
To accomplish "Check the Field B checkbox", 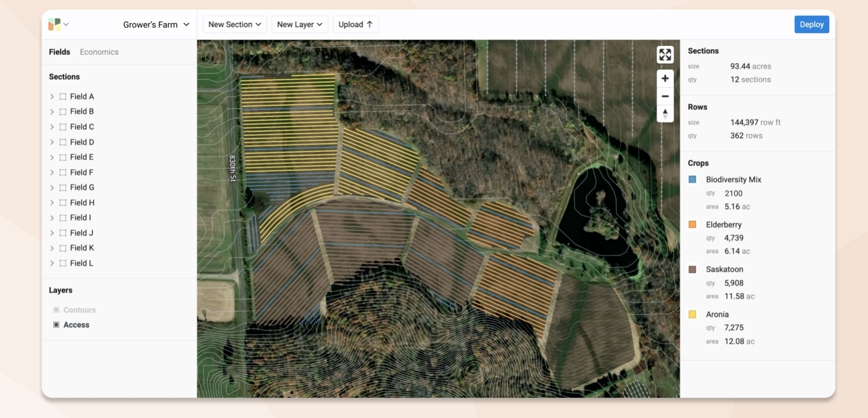I will point(63,112).
